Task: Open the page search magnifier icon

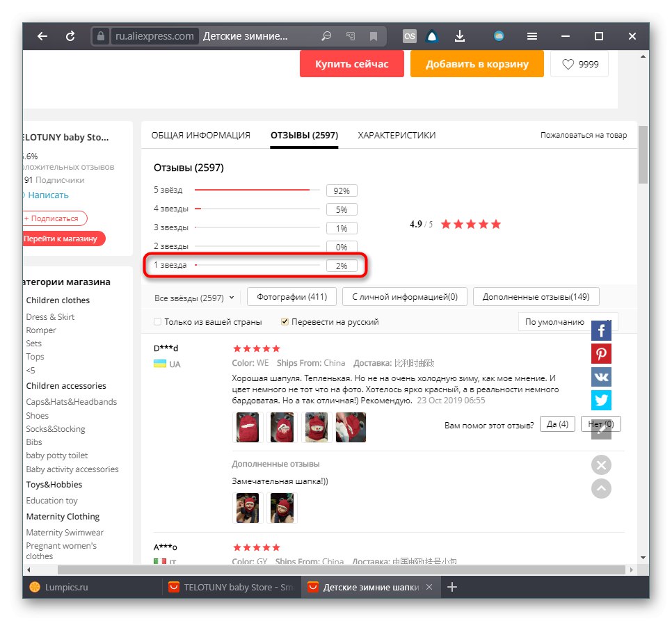Action: click(326, 36)
